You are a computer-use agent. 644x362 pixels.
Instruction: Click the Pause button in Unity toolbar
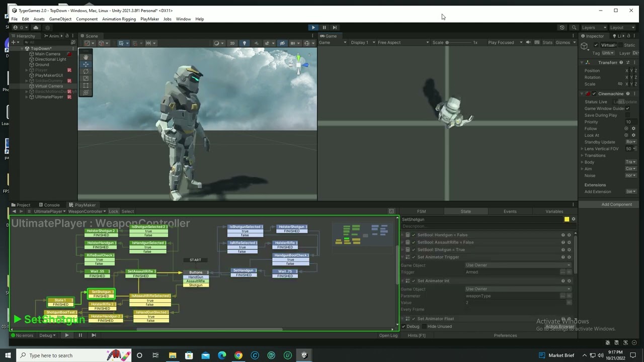(324, 28)
